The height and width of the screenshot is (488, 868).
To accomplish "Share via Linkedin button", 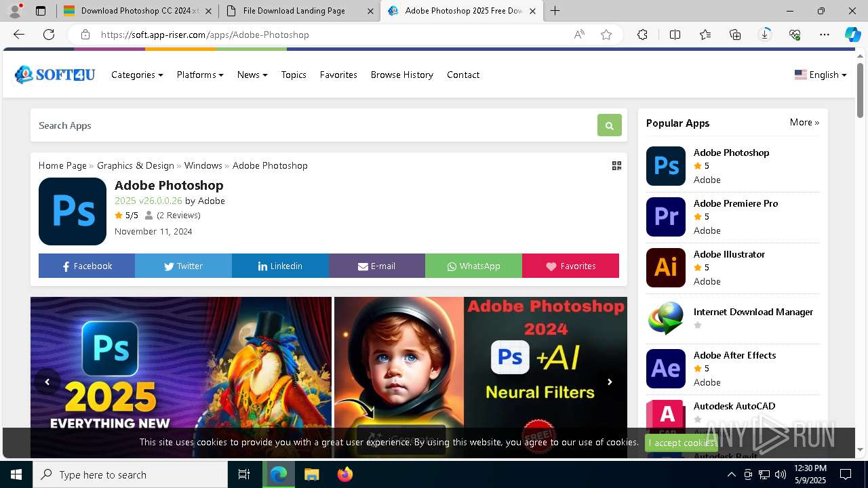I will coord(280,266).
